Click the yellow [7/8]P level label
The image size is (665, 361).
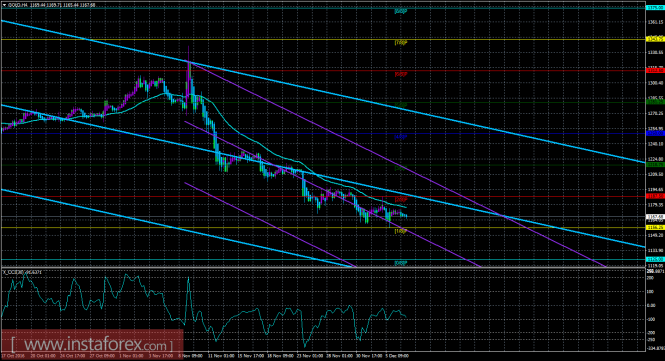(x=401, y=42)
